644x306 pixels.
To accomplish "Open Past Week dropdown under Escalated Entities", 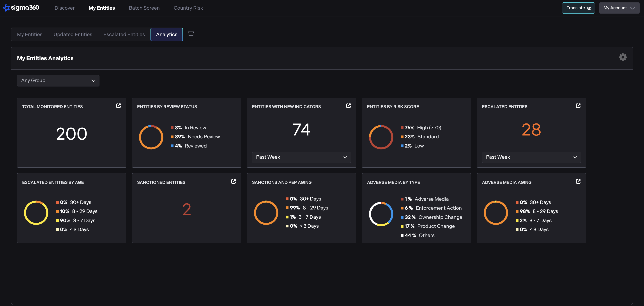I will click(531, 157).
